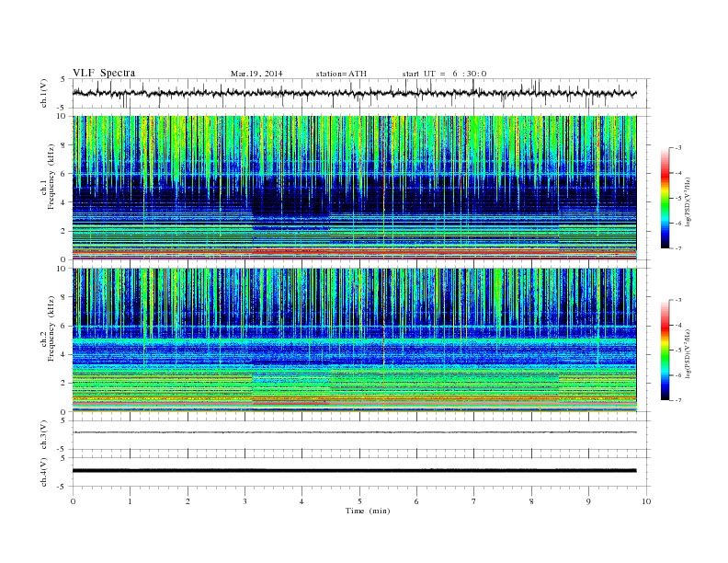Click the "VLF Spectra" title text
728x563 pixels.
[104, 73]
